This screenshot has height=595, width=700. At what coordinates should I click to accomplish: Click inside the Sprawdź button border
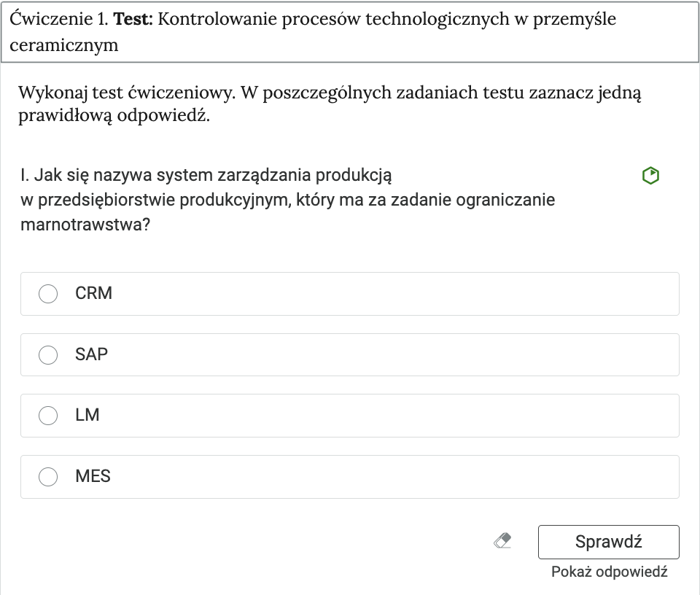(608, 542)
